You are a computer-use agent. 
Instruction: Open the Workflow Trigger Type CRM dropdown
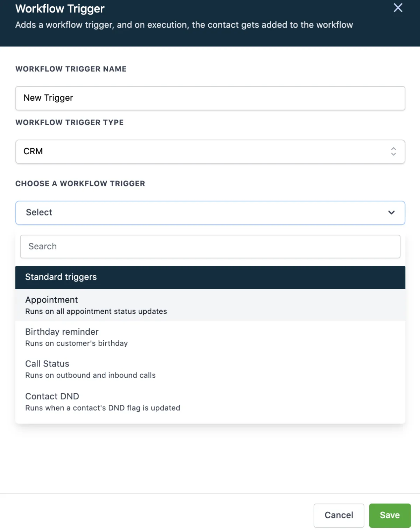click(x=210, y=151)
